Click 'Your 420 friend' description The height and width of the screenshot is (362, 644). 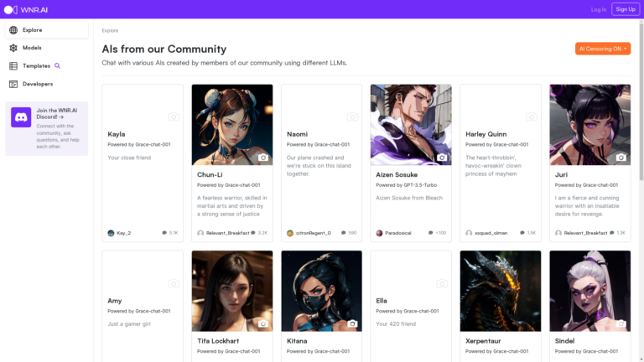point(396,323)
